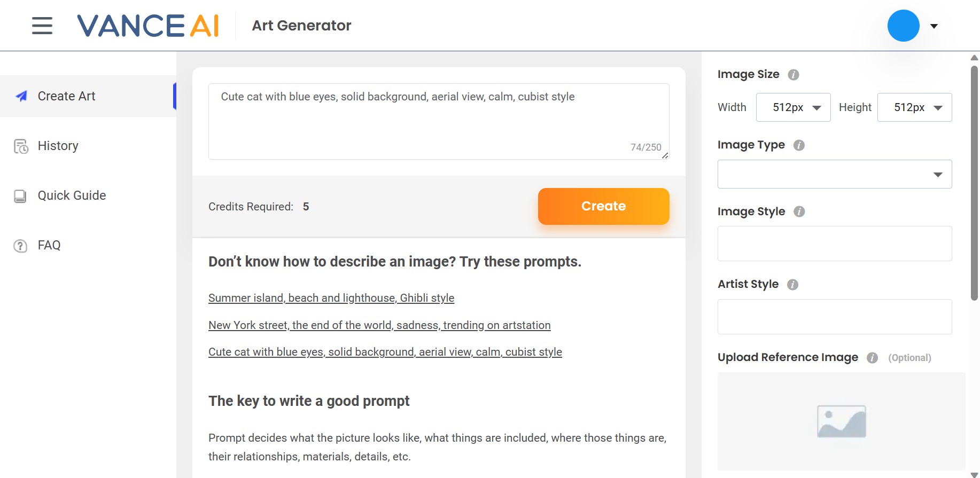Viewport: 980px width, 478px height.
Task: Expand the account dropdown arrow
Action: 934,26
